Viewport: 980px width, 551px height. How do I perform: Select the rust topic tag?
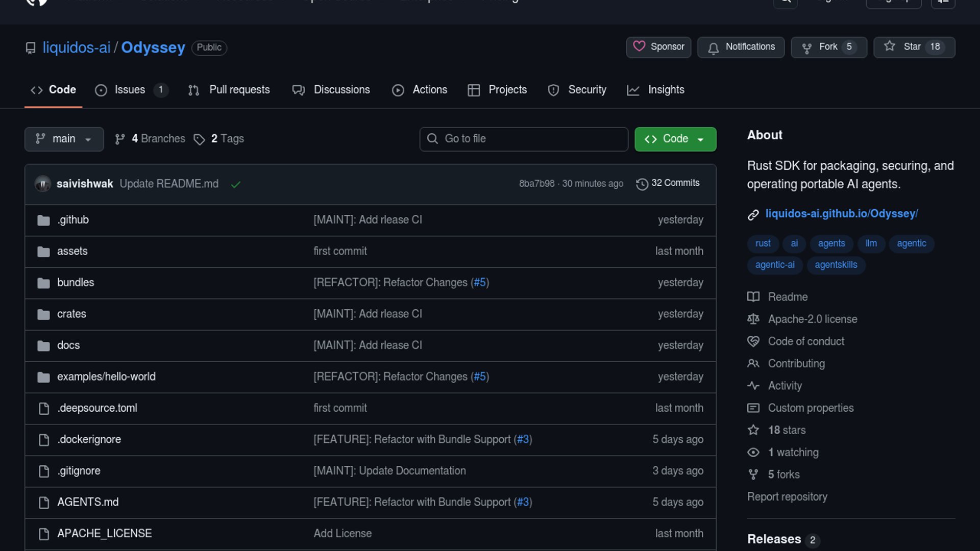[x=763, y=243]
